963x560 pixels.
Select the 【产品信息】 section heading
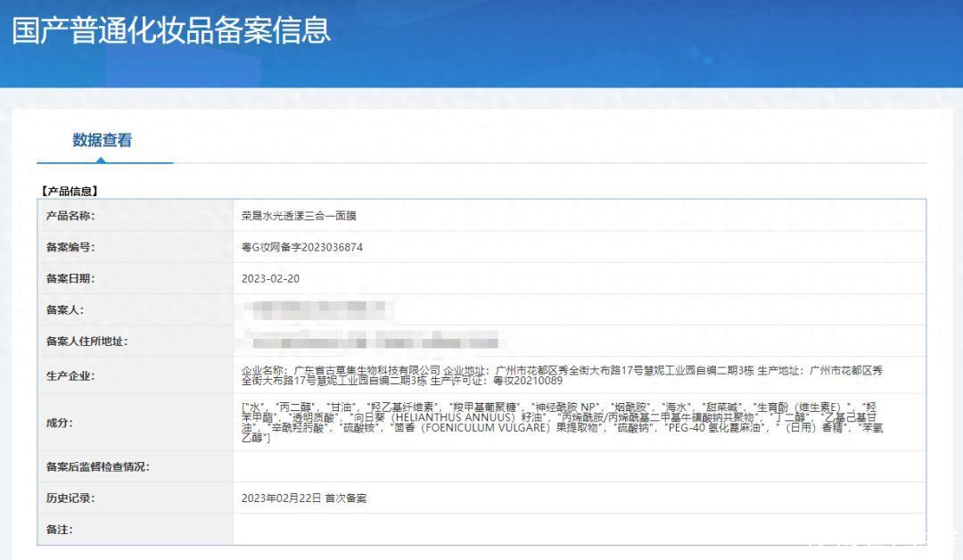[x=70, y=191]
